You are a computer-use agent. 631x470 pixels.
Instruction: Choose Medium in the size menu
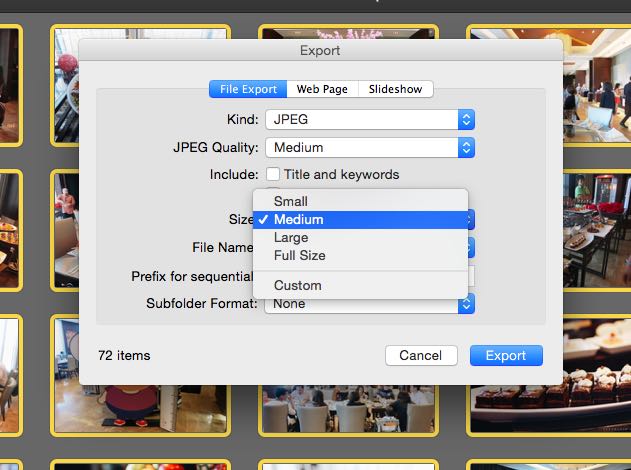361,220
